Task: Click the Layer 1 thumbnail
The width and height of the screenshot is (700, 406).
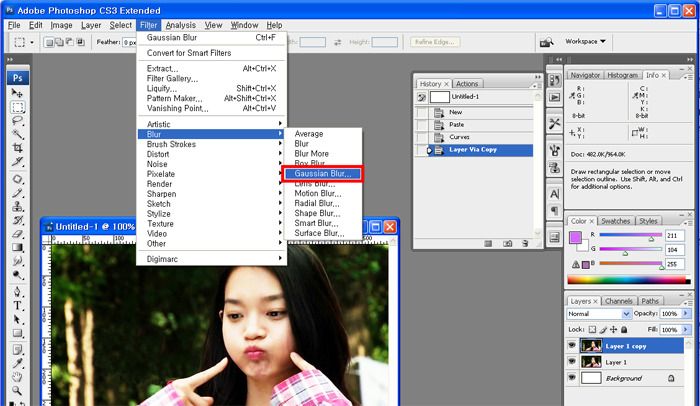Action: click(x=591, y=362)
